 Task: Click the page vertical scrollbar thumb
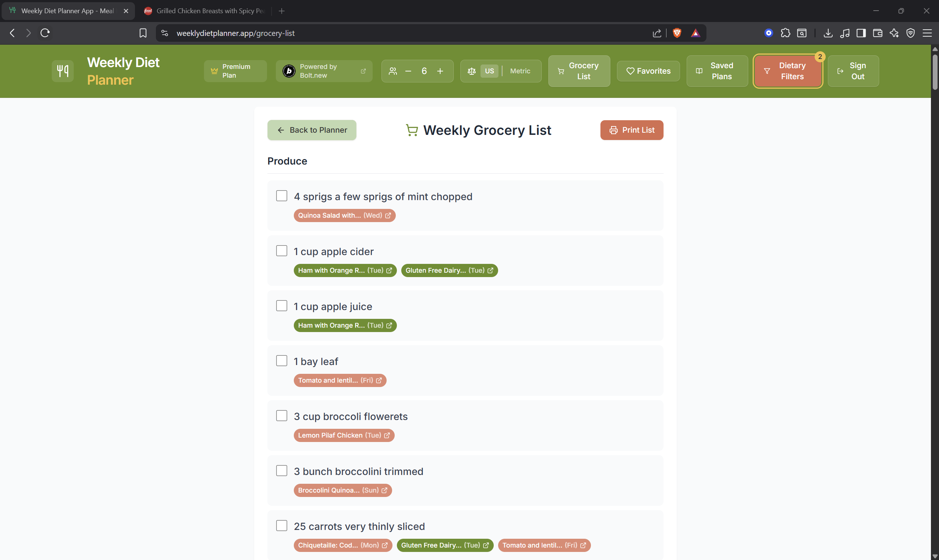(x=935, y=72)
